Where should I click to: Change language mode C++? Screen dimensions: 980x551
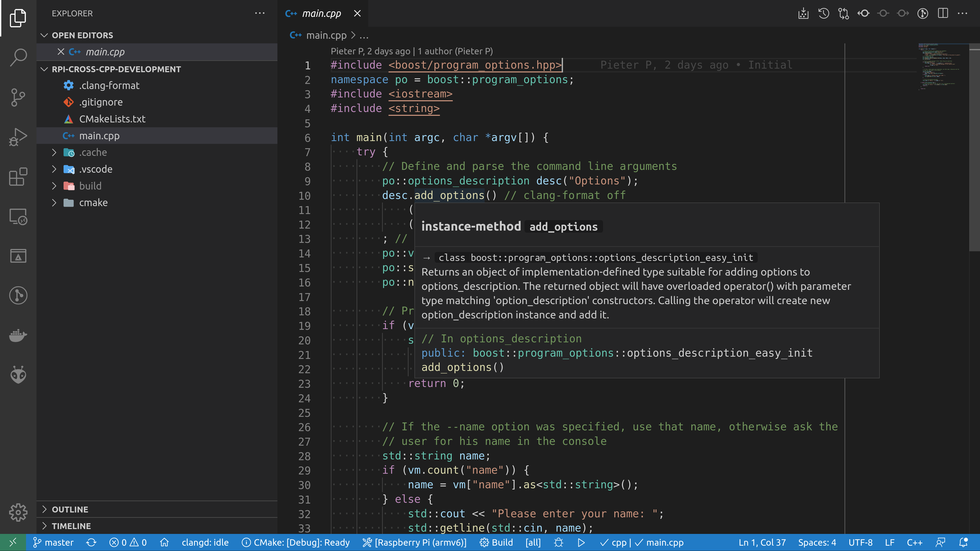[x=915, y=543]
